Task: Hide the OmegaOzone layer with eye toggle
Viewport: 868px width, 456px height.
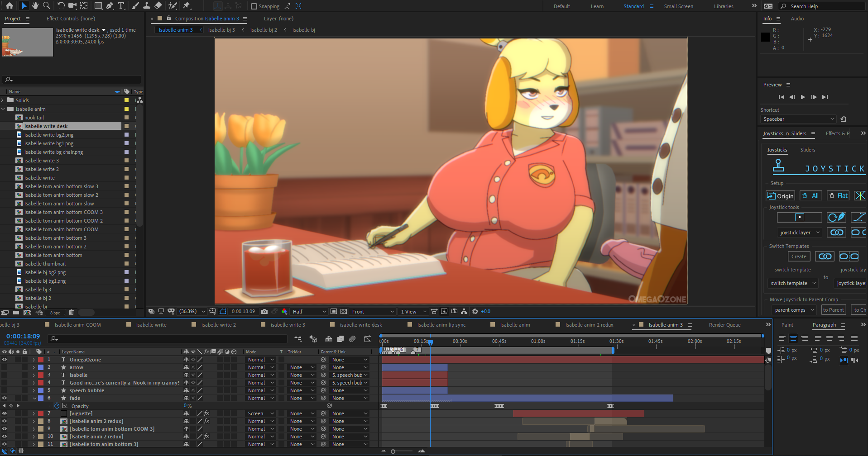Action: point(5,360)
